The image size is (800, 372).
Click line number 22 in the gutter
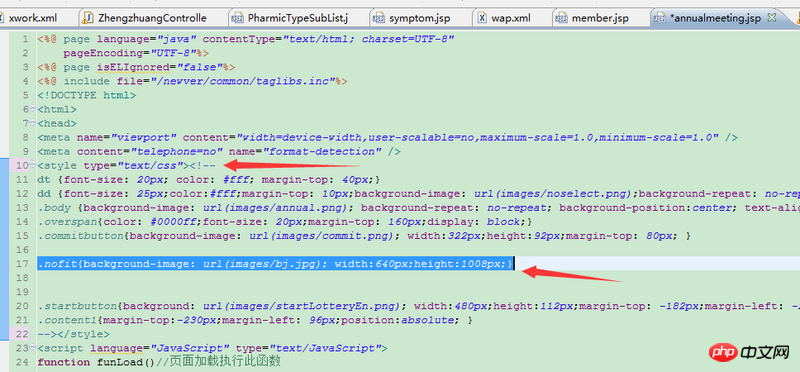coord(22,334)
